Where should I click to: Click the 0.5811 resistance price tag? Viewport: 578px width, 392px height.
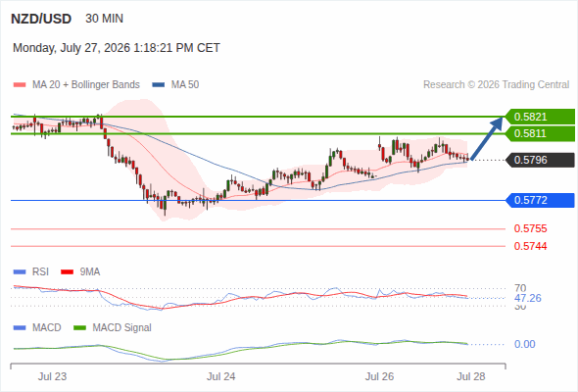click(x=541, y=133)
